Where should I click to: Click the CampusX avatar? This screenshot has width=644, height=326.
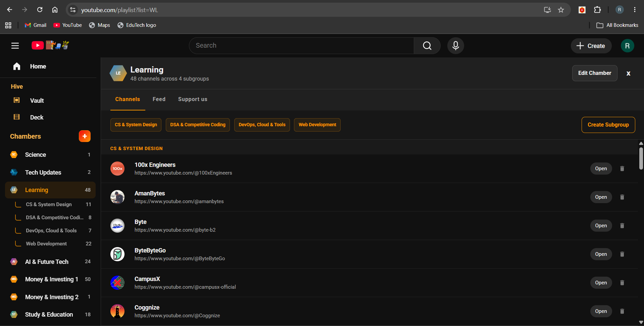tap(117, 283)
